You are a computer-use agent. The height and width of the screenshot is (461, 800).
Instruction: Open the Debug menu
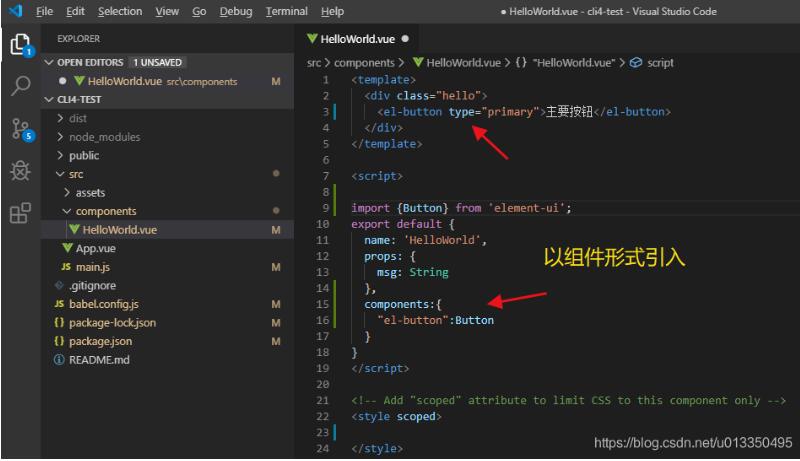tap(236, 11)
